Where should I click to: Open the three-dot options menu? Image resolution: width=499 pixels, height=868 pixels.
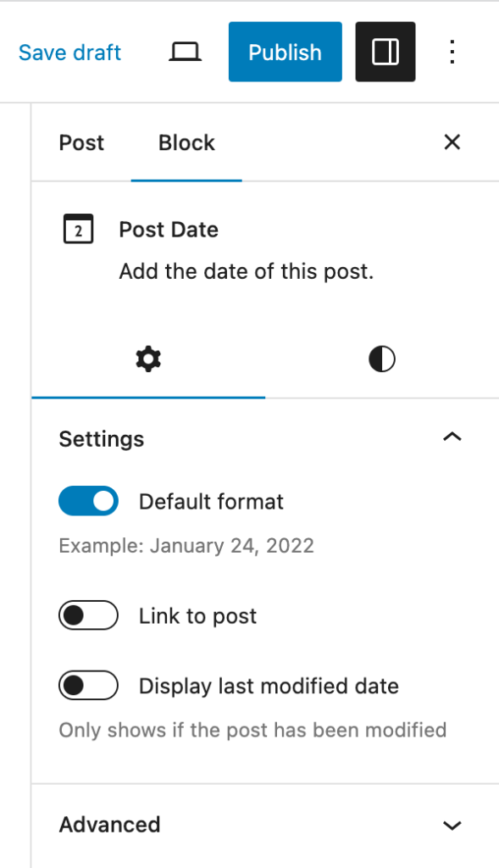452,52
